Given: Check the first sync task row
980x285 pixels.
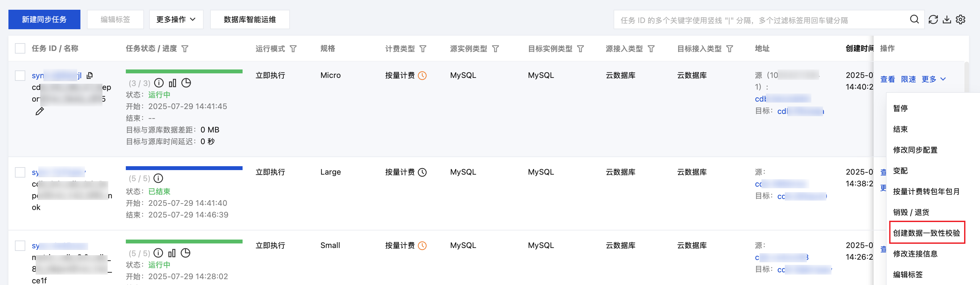Looking at the screenshot, I should (x=20, y=75).
